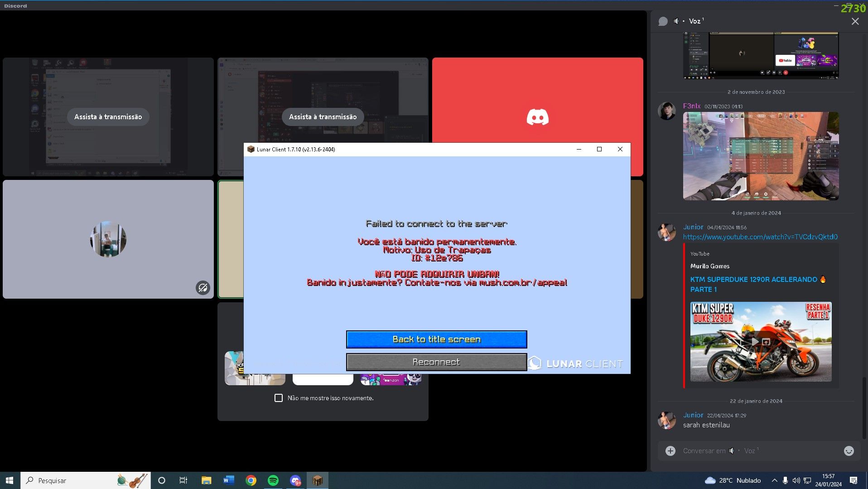Click the Krunker activity card in Discord

(x=234, y=368)
